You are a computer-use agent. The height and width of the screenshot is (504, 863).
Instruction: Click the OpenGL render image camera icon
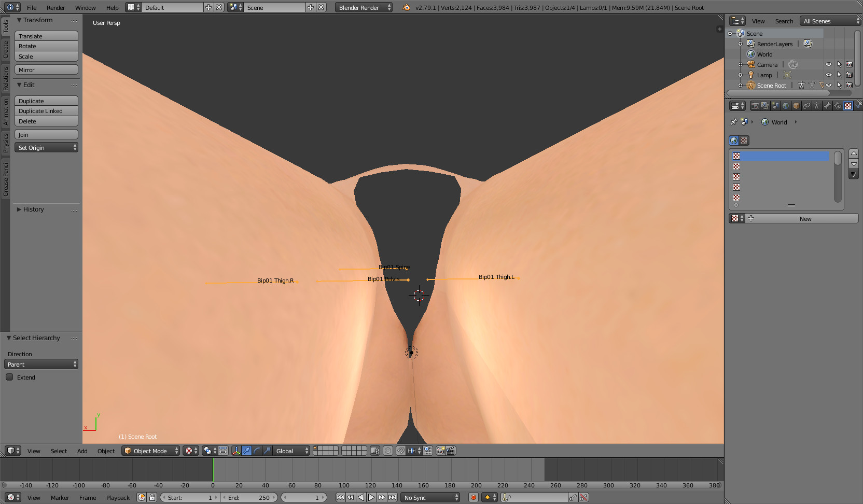[440, 451]
